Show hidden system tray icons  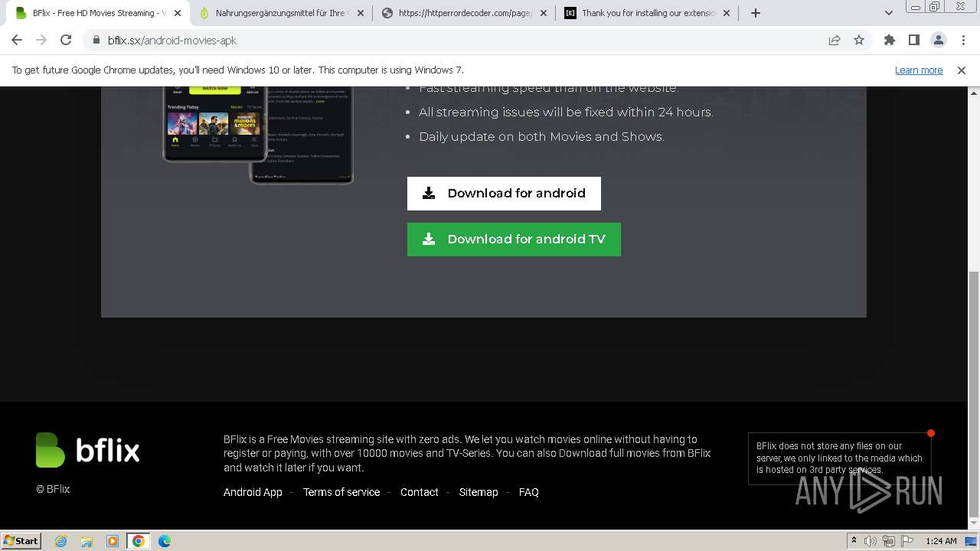click(x=854, y=541)
